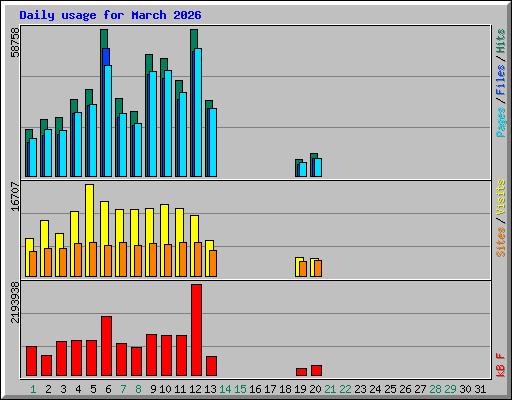Screen dimensions: 512x400
Task: Click the day 12 cyan pages bar
Action: [x=198, y=112]
